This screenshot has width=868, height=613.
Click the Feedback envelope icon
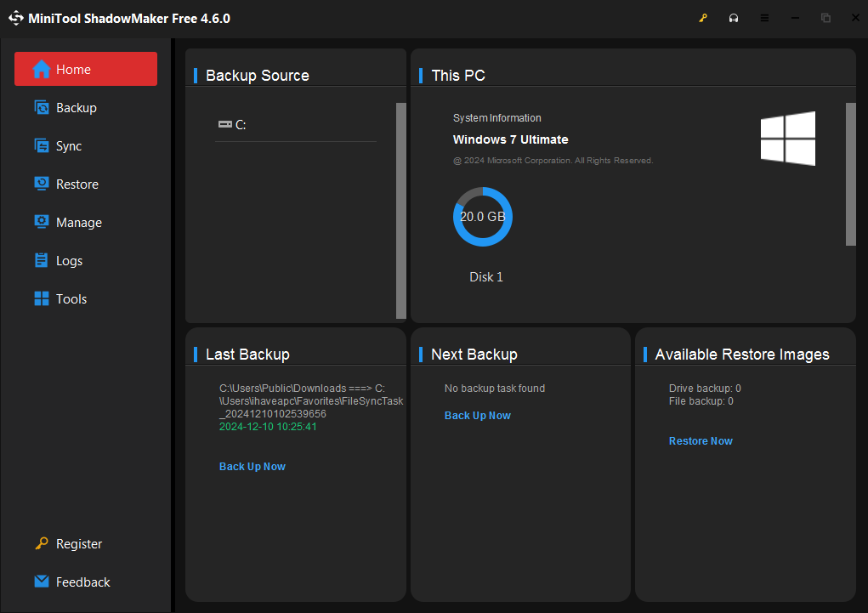tap(42, 582)
